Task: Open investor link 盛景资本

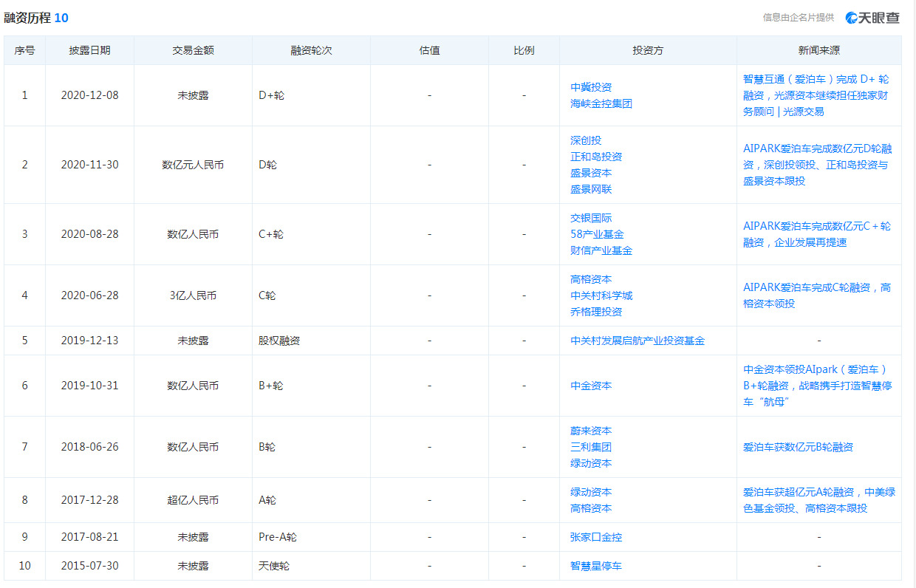Action: point(591,173)
